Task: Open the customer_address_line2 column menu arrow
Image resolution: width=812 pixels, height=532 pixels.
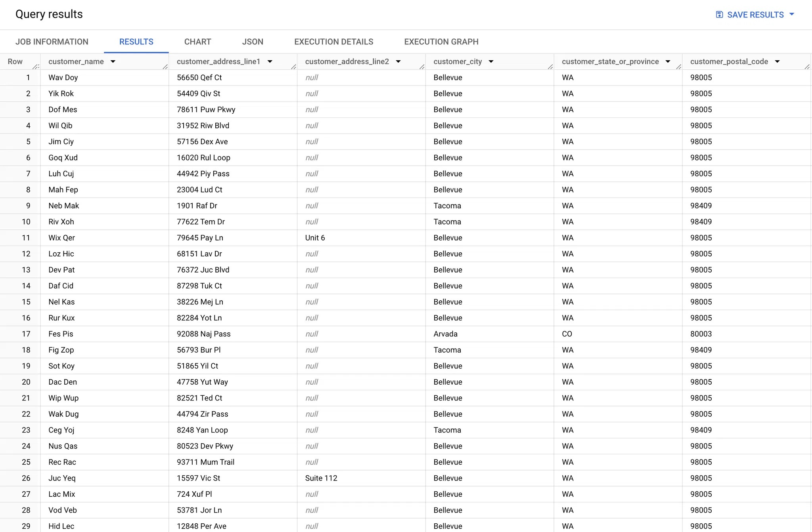Action: click(x=398, y=62)
